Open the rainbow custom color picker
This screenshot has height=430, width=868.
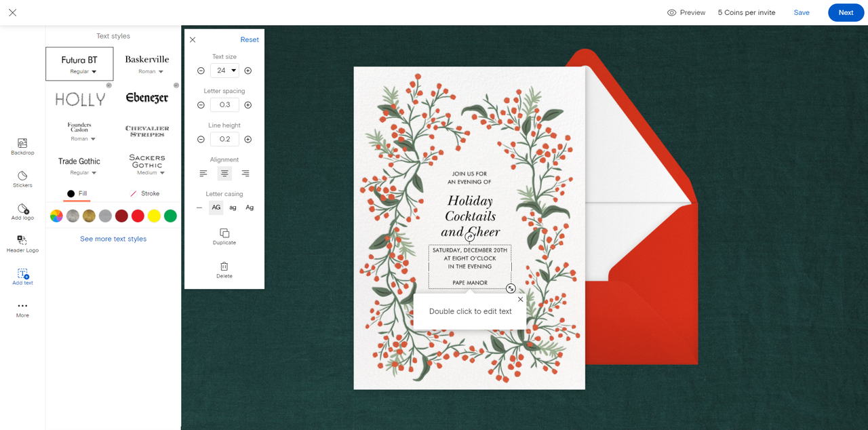coord(56,216)
